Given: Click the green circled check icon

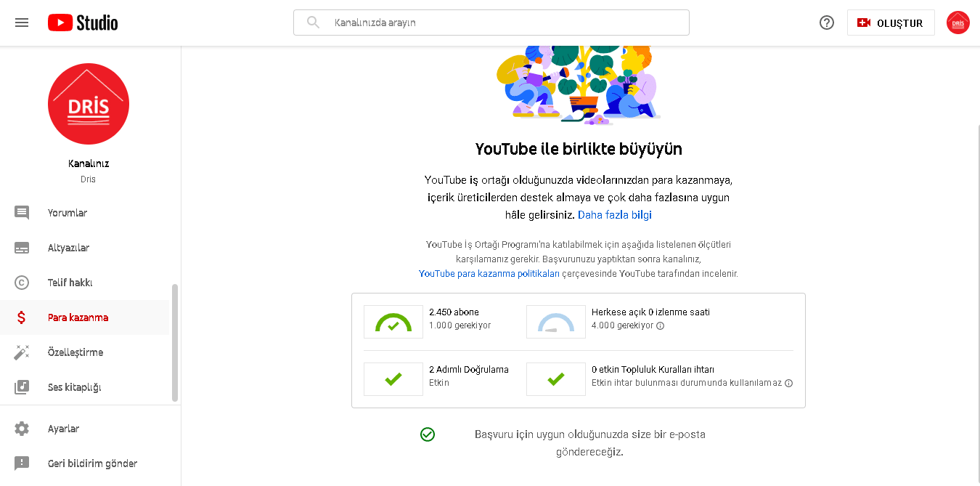Looking at the screenshot, I should [428, 434].
